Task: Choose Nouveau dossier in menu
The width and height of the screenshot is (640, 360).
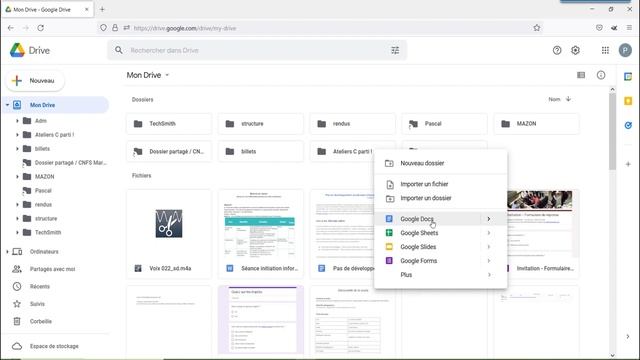Action: [440, 163]
